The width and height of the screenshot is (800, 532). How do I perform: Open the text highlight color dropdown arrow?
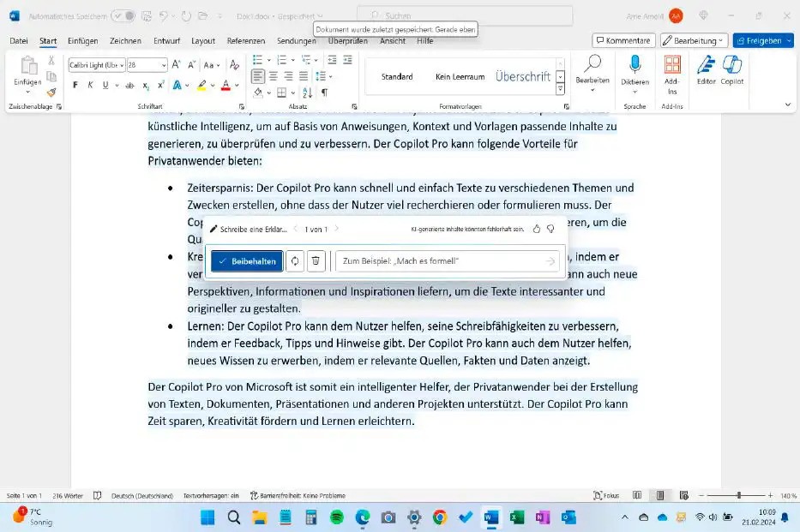pos(212,86)
